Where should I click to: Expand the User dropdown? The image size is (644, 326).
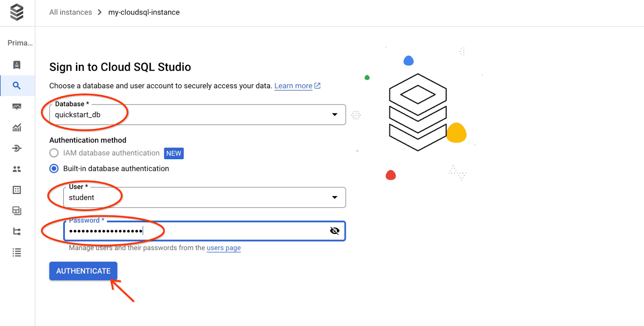pos(334,197)
